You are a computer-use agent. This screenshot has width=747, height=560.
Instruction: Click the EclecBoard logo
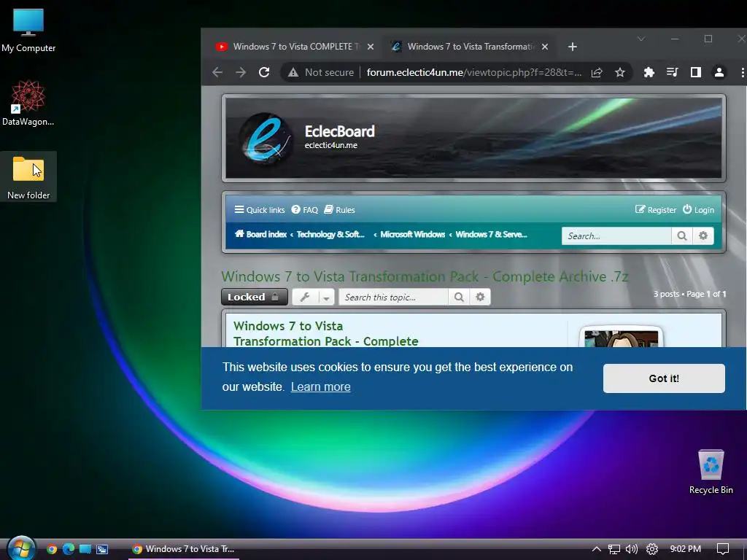coord(266,138)
